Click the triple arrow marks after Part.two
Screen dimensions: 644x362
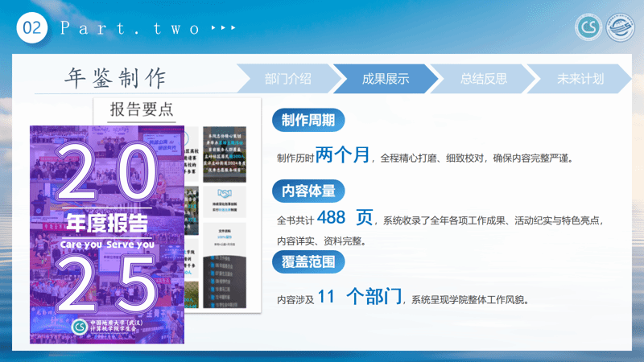click(223, 28)
